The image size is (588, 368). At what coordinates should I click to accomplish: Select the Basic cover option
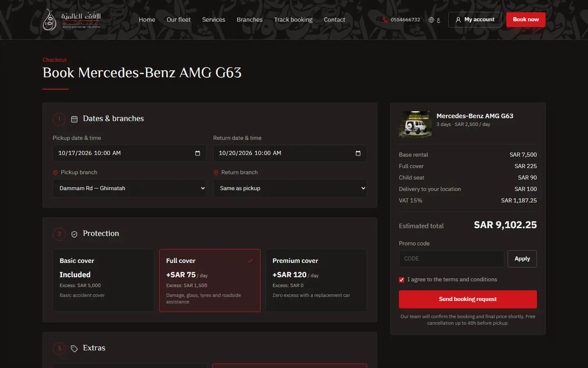103,280
